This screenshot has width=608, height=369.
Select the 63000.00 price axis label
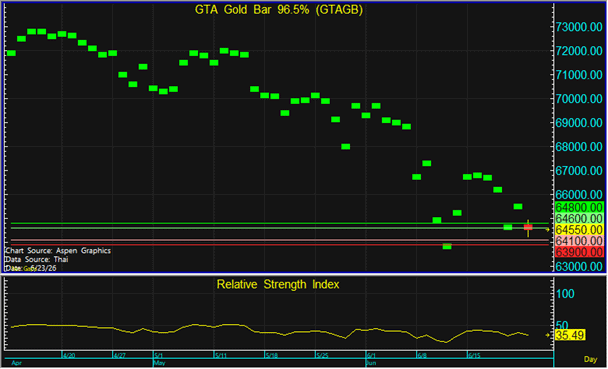pos(579,267)
